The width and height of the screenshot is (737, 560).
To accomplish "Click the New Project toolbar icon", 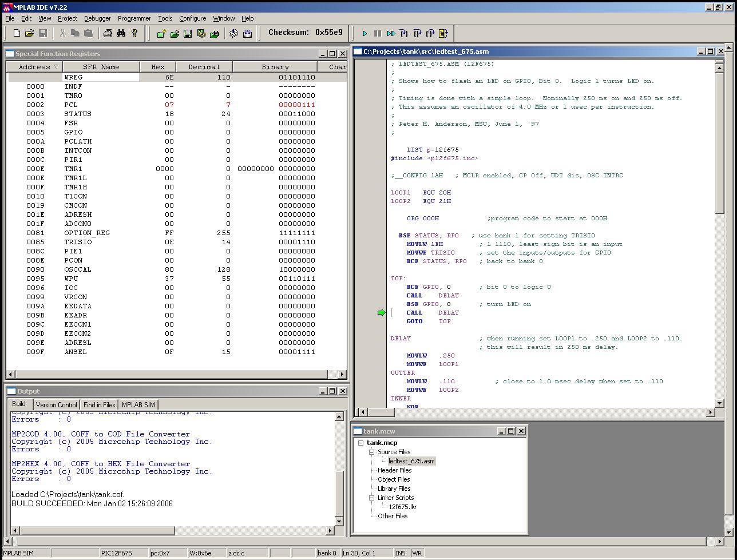I will (161, 34).
